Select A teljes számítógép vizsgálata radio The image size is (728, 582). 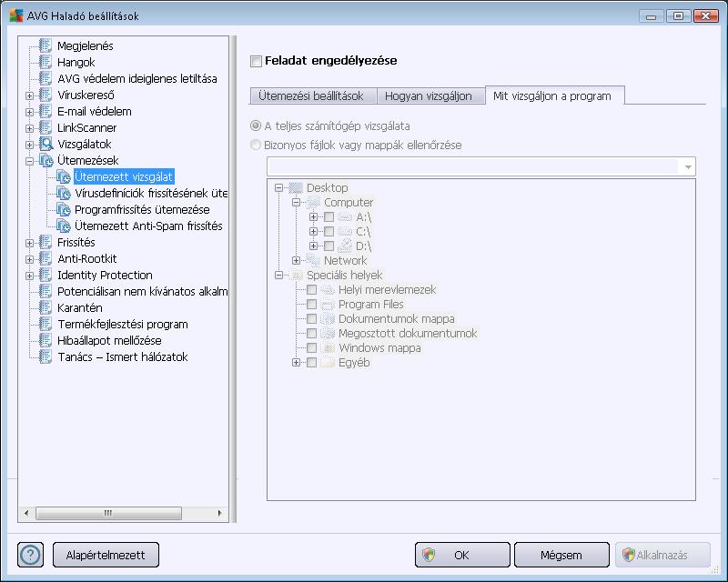(256, 125)
